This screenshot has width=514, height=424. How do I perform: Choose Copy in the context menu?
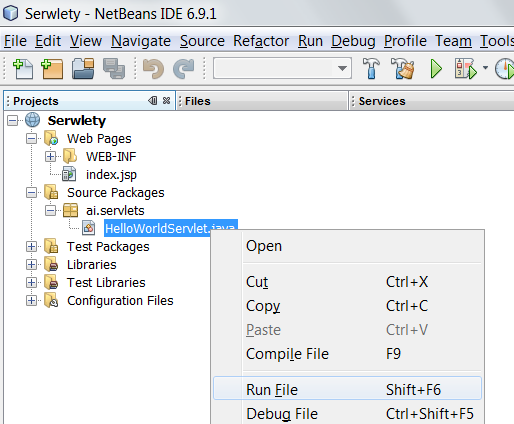(347, 306)
